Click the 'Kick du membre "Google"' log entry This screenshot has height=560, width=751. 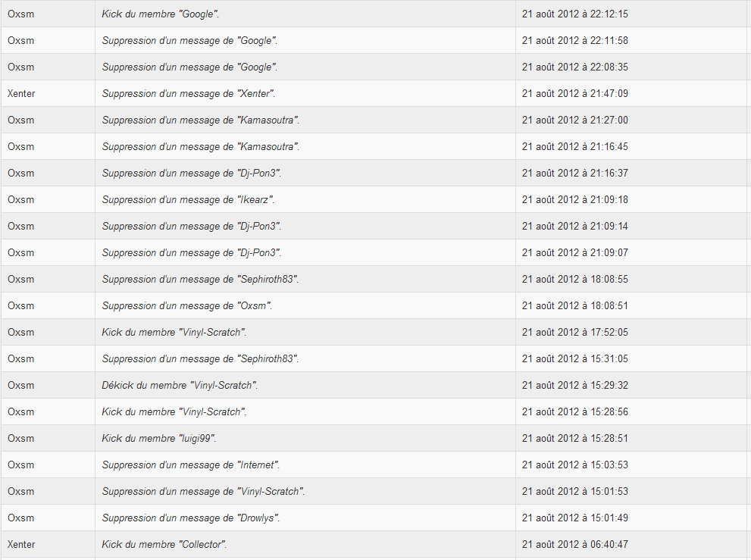(161, 14)
